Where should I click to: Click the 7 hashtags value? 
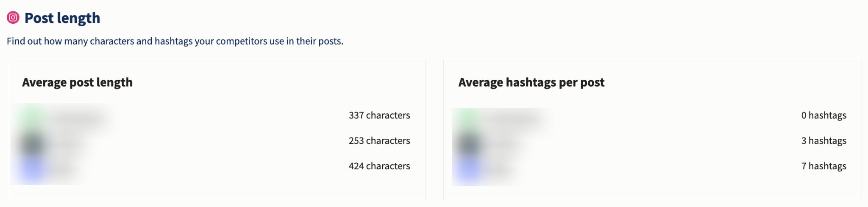pos(823,166)
